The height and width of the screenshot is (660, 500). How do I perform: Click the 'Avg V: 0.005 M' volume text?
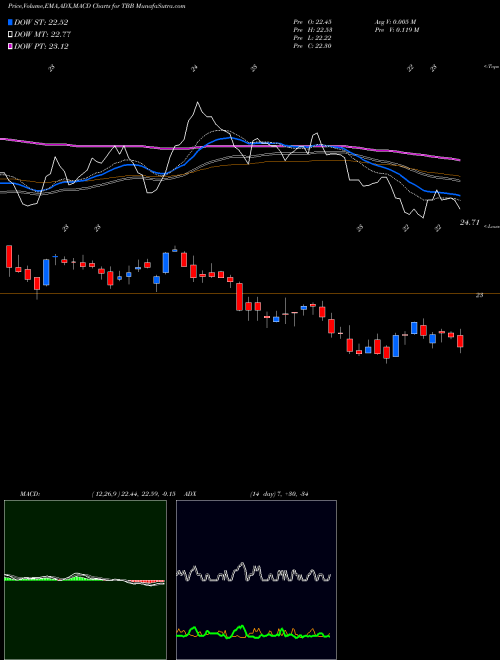[x=396, y=22]
